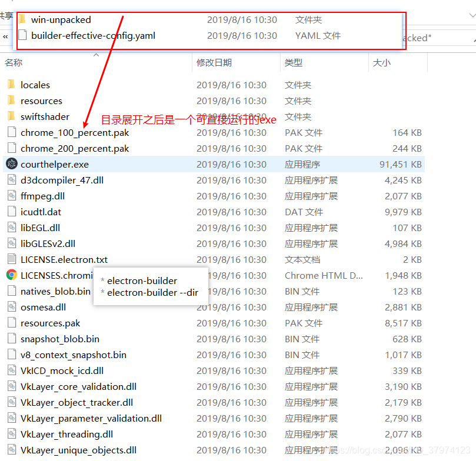Select the resources.pak file name
The height and width of the screenshot is (461, 476).
click(50, 323)
